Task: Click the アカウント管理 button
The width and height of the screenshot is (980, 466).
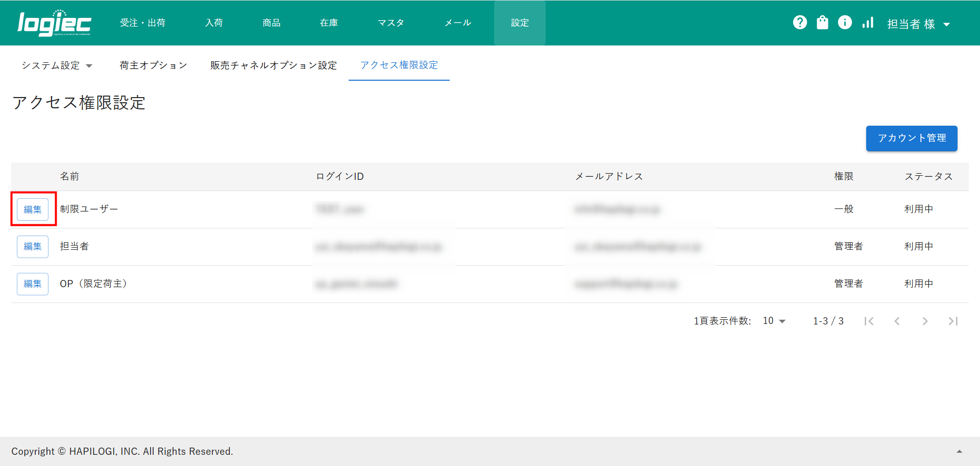Action: coord(912,138)
